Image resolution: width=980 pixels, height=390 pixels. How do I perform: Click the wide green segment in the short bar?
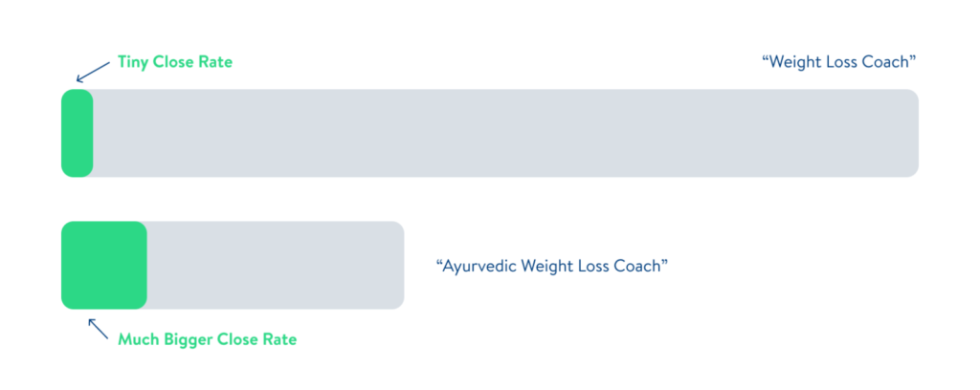[x=103, y=265]
